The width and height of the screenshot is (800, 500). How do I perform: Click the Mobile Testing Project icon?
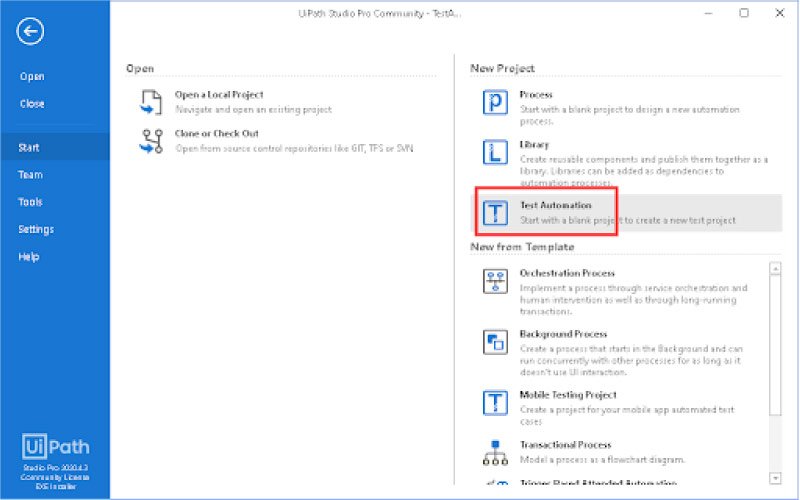click(495, 402)
